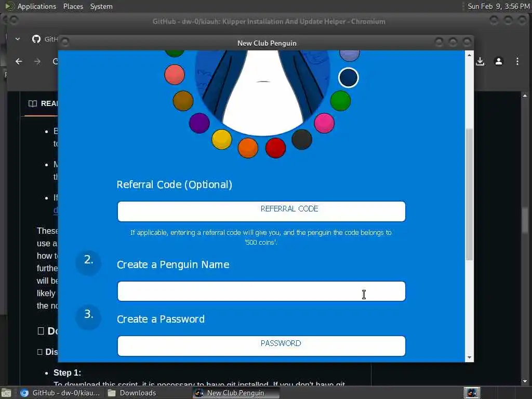Select the bright green penguin color swatch
This screenshot has height=399, width=532.
tap(340, 101)
